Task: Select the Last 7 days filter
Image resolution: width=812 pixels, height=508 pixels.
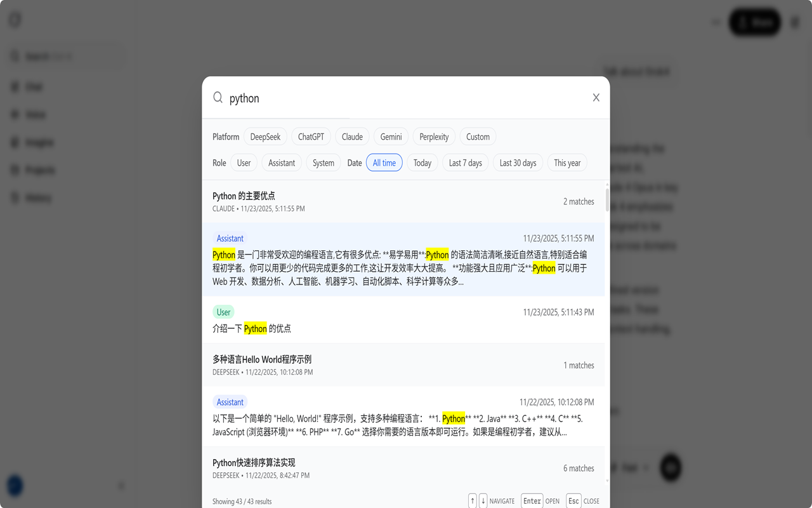Action: click(x=466, y=163)
